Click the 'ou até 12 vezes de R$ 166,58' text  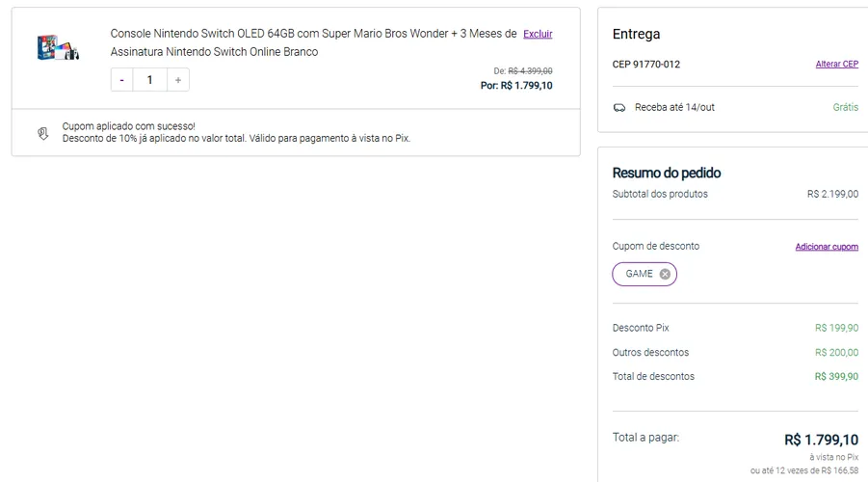pos(804,470)
